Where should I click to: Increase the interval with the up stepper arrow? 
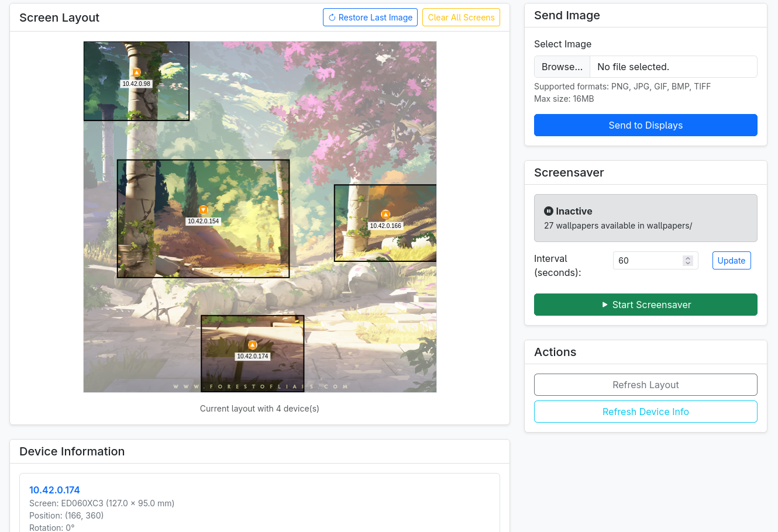click(688, 258)
